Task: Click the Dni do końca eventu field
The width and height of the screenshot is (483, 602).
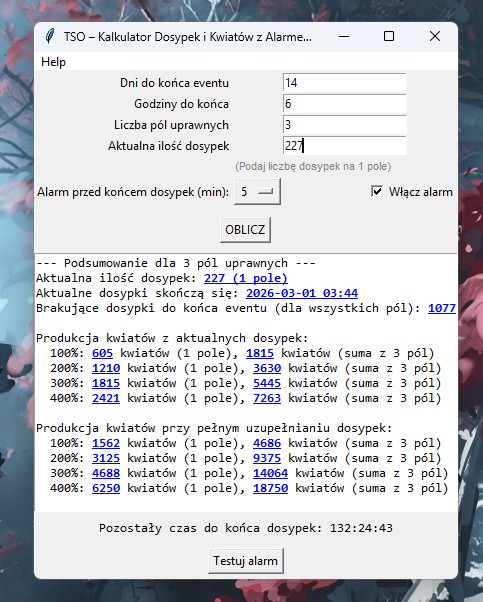Action: tap(344, 83)
